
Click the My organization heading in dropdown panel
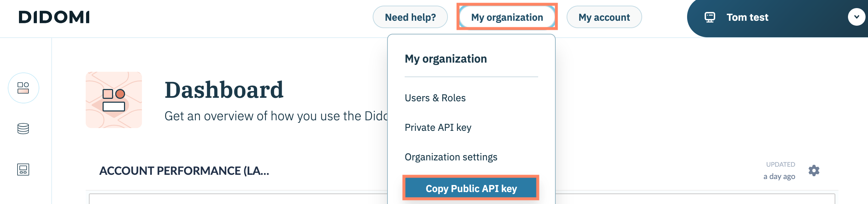[445, 59]
